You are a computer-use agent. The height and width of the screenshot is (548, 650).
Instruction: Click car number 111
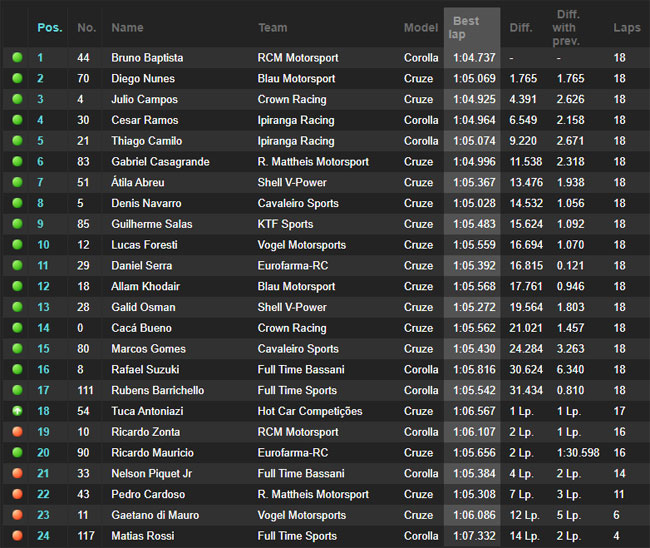[85, 390]
